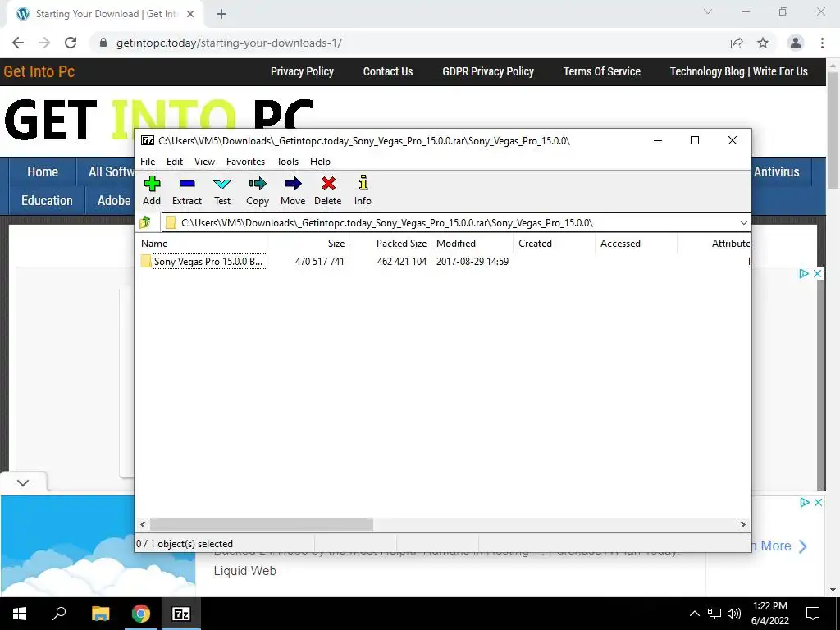The width and height of the screenshot is (840, 630).
Task: Open the Education navigation tab
Action: coord(47,200)
